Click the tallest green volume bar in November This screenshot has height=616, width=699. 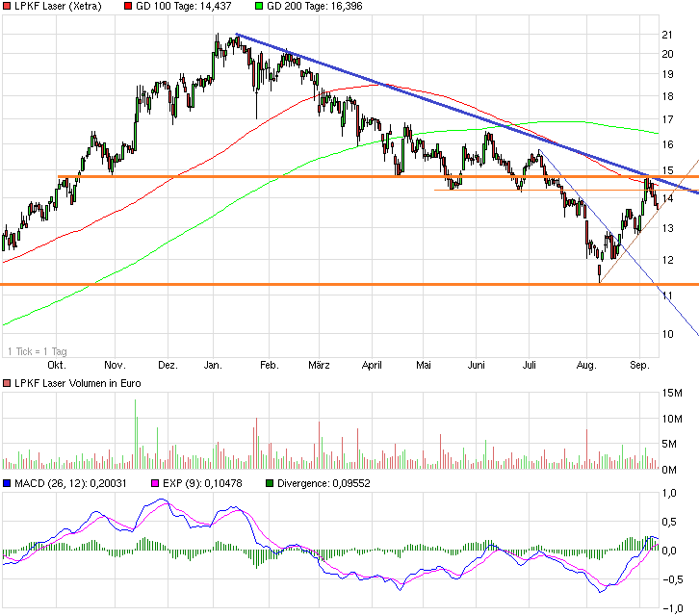click(135, 434)
